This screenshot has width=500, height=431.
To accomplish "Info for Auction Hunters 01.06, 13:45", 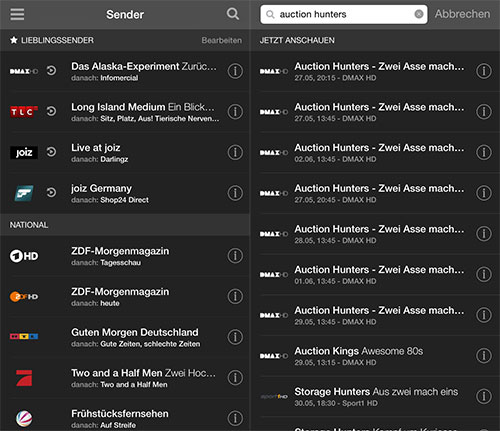I will click(484, 274).
